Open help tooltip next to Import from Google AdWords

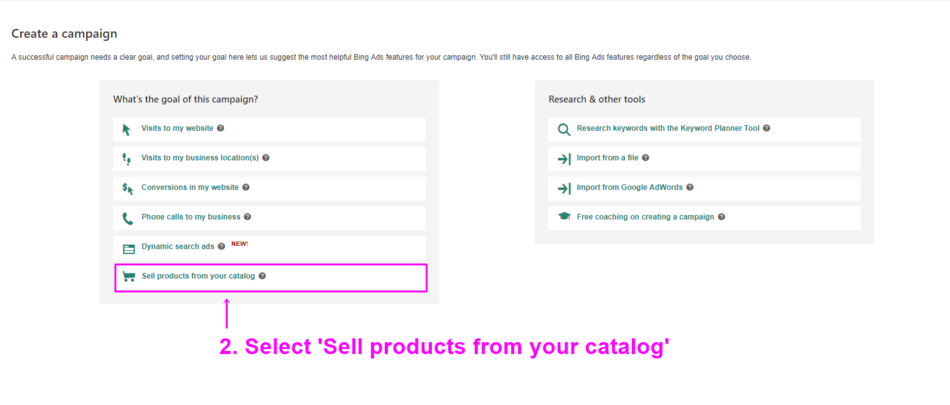690,187
